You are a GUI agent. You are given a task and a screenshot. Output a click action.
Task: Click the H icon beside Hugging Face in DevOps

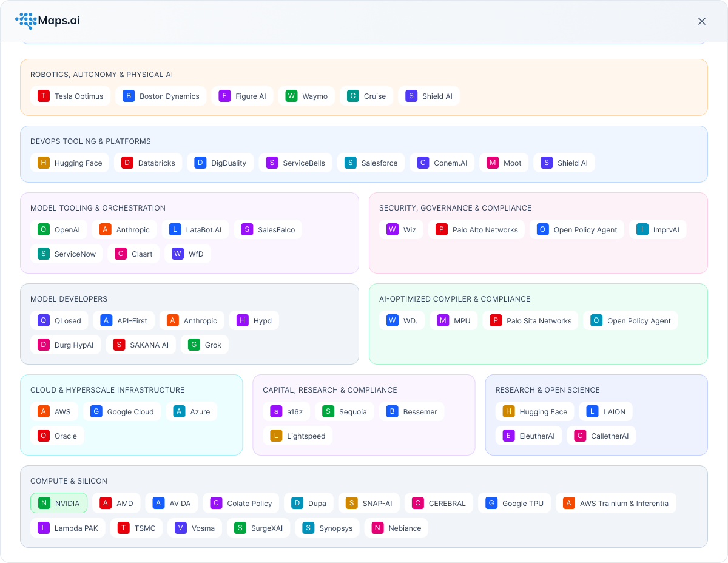(43, 163)
